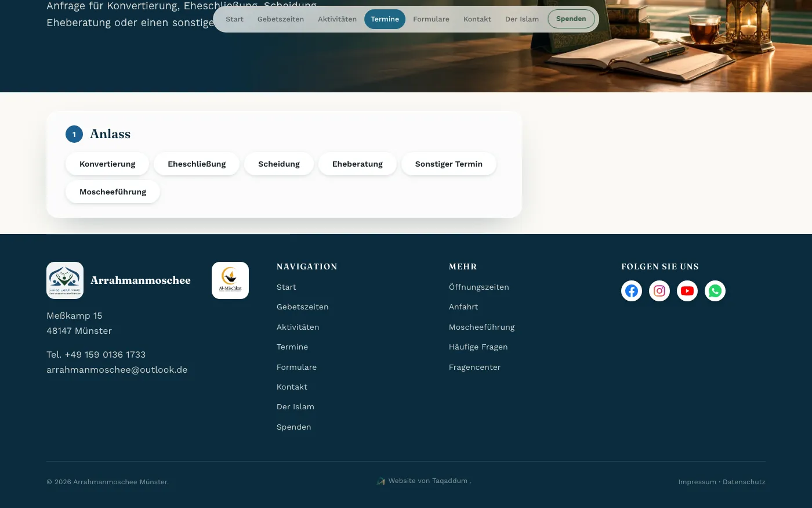Choose the Scheidung occasion chip
The width and height of the screenshot is (812, 508).
coord(279,164)
